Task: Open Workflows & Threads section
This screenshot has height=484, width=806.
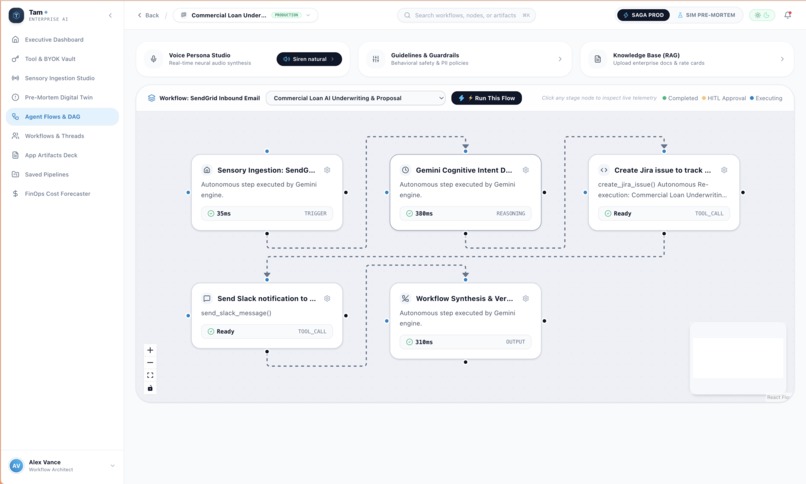Action: [62, 136]
